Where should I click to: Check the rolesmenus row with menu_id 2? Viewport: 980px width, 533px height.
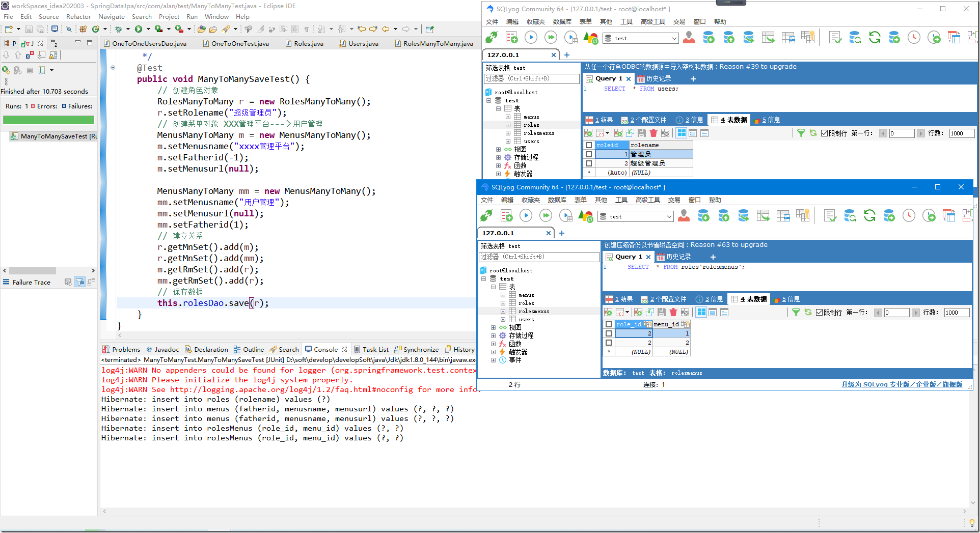point(608,343)
